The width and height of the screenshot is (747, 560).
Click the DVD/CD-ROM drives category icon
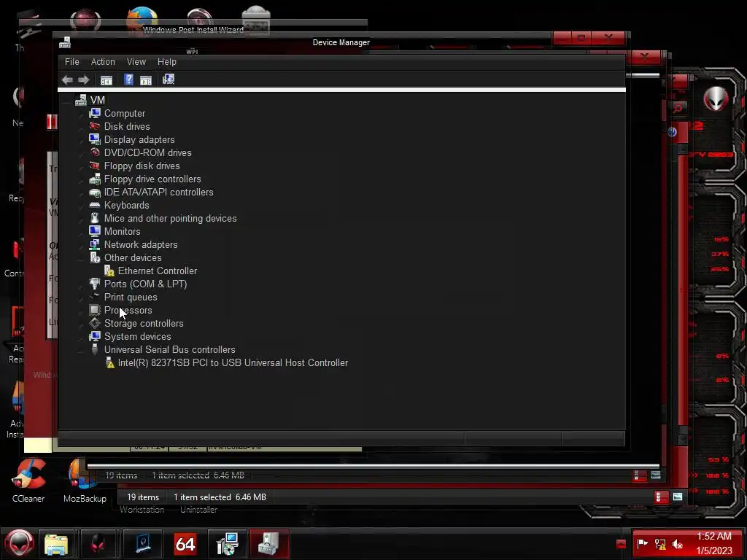pos(95,152)
